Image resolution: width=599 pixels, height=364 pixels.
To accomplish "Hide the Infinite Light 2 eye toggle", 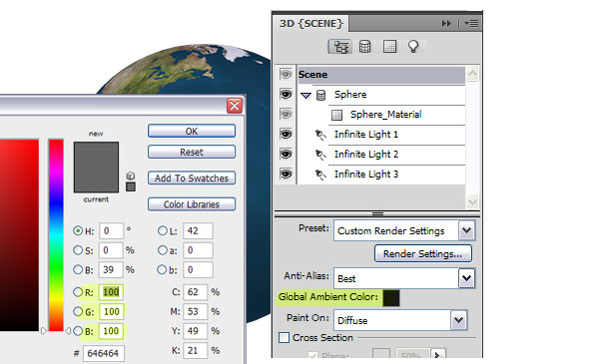I will [x=286, y=155].
